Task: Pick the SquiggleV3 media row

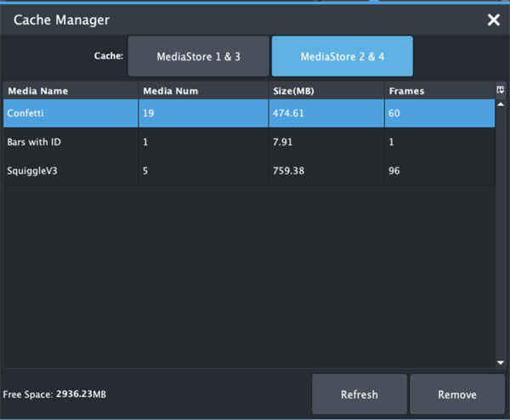Action: click(x=71, y=171)
